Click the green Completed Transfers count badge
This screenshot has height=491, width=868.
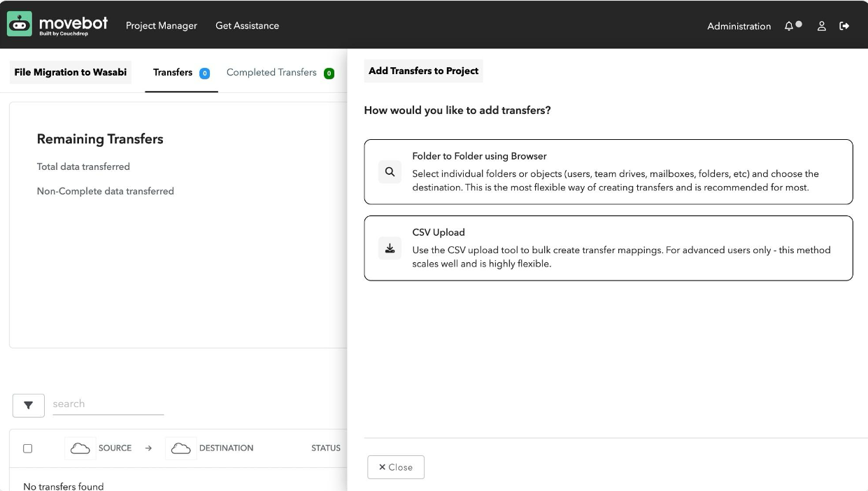coord(329,73)
